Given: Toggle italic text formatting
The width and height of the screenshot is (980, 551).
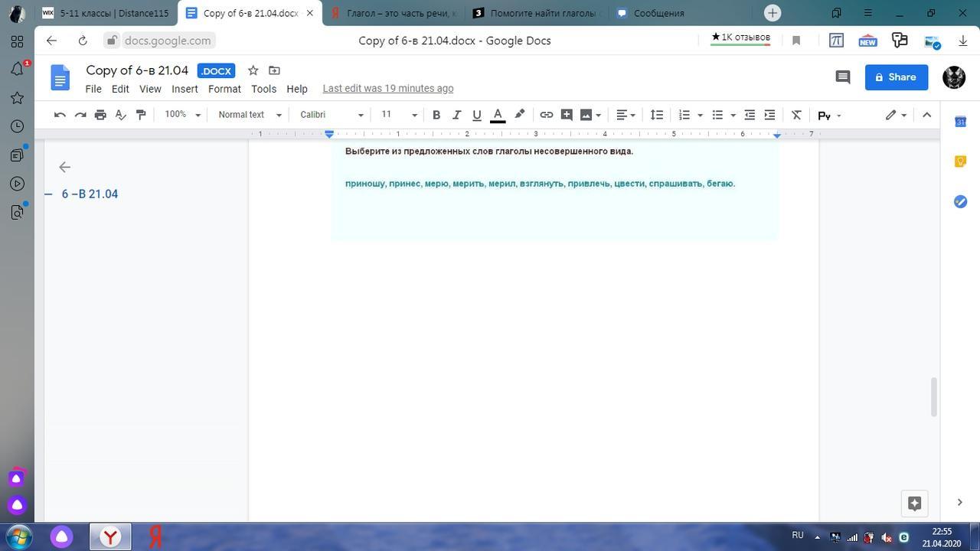Looking at the screenshot, I should click(x=456, y=115).
